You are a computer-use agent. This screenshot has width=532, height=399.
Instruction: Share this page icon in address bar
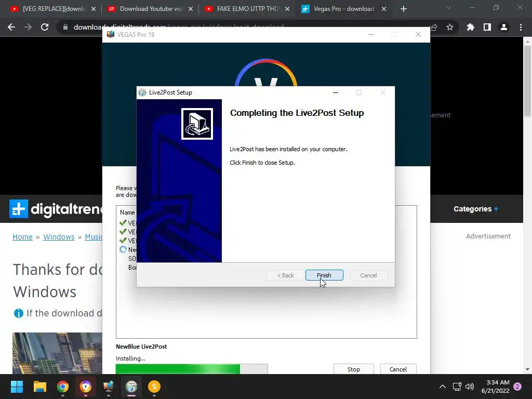click(x=434, y=27)
